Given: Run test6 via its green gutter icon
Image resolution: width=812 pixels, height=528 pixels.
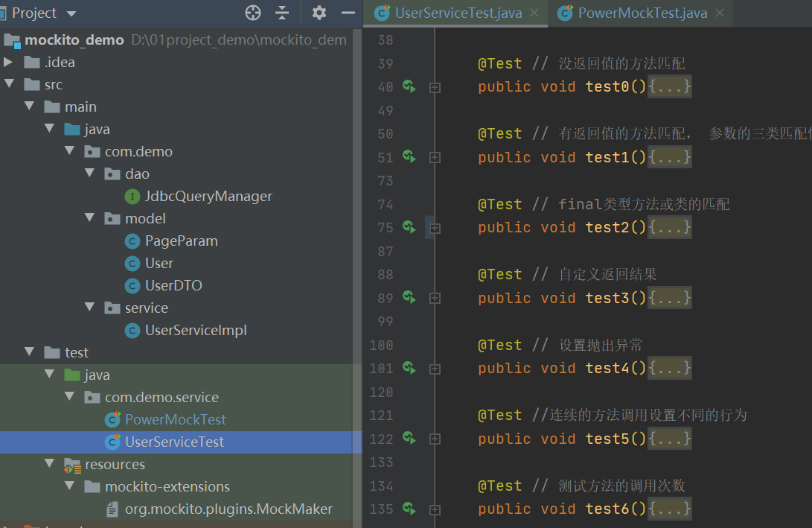Looking at the screenshot, I should tap(408, 509).
